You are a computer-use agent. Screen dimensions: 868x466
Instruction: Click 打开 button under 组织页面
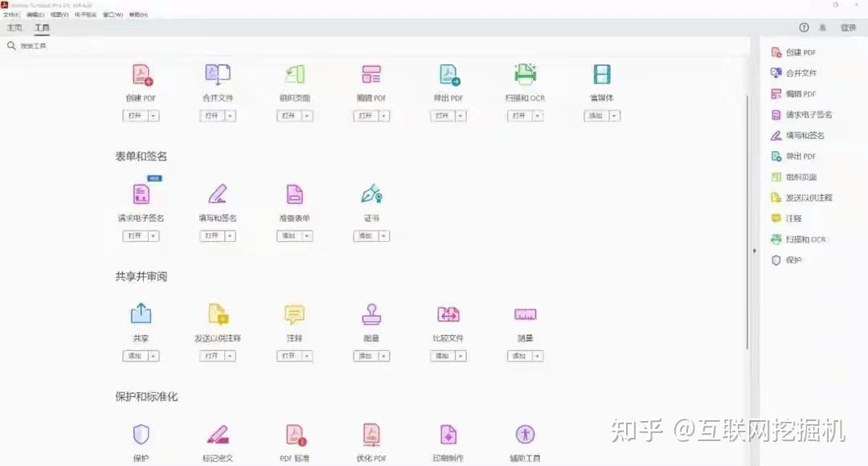point(289,116)
